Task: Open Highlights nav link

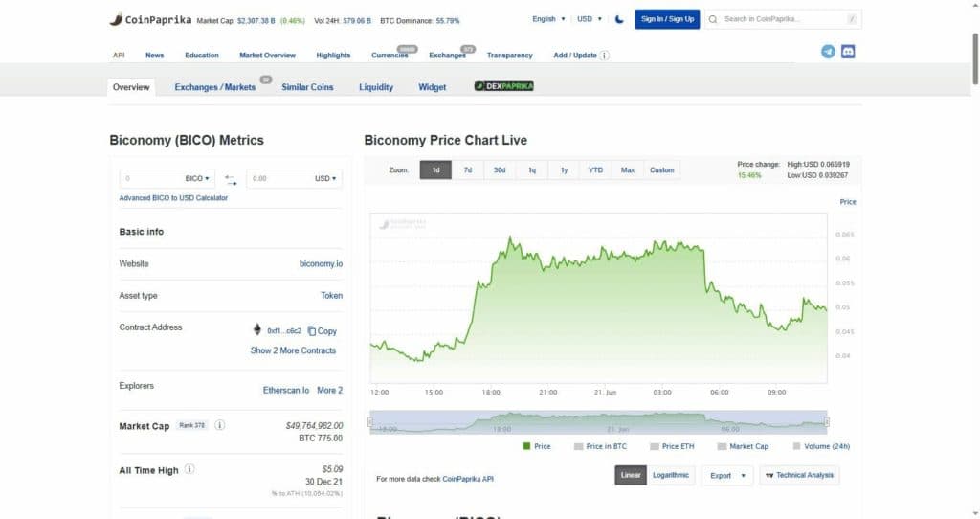Action: click(333, 55)
